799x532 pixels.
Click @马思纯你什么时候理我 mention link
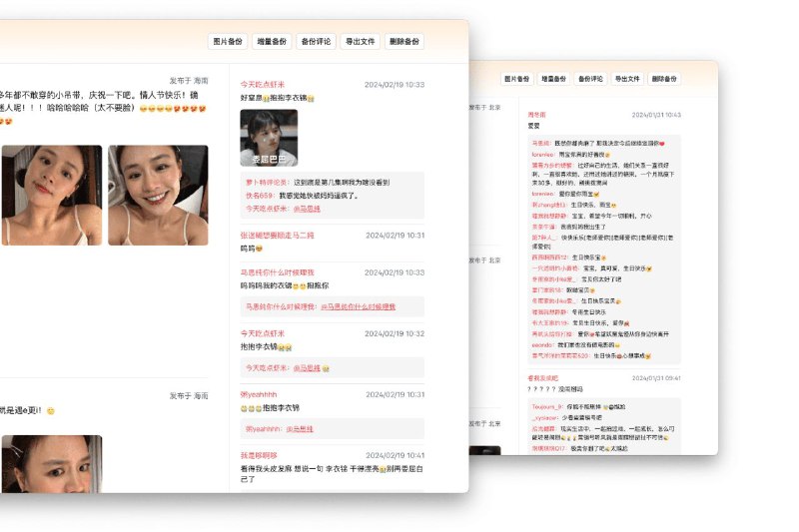coord(359,307)
